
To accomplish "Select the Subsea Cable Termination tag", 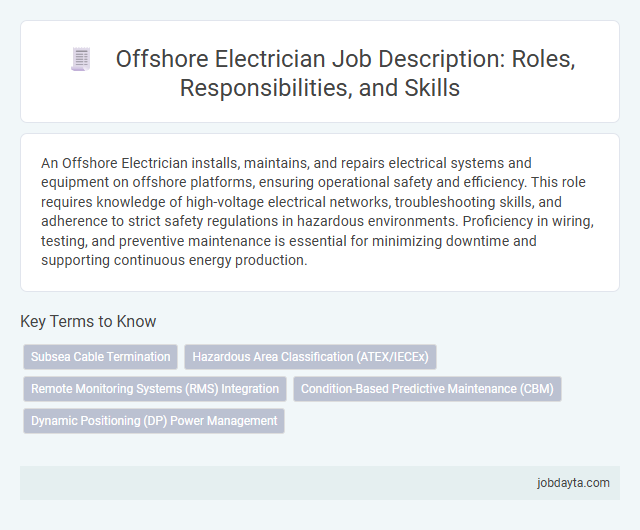I will tap(100, 357).
